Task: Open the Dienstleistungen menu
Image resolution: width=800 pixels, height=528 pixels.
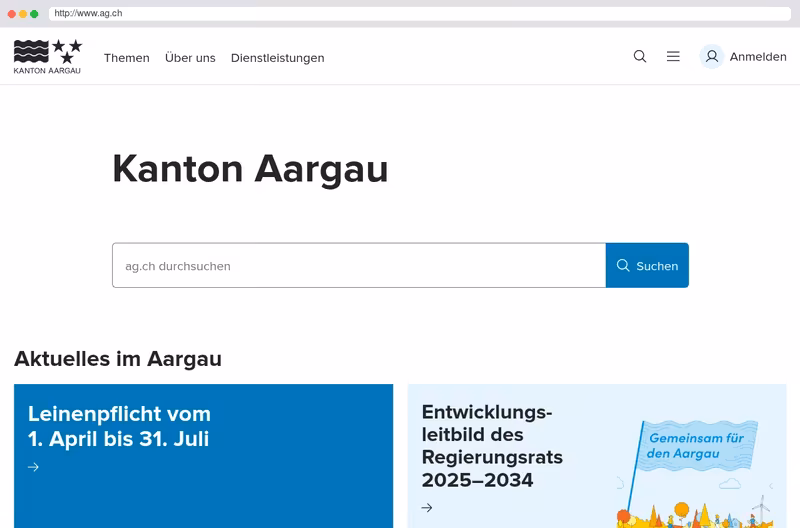Action: [x=278, y=58]
